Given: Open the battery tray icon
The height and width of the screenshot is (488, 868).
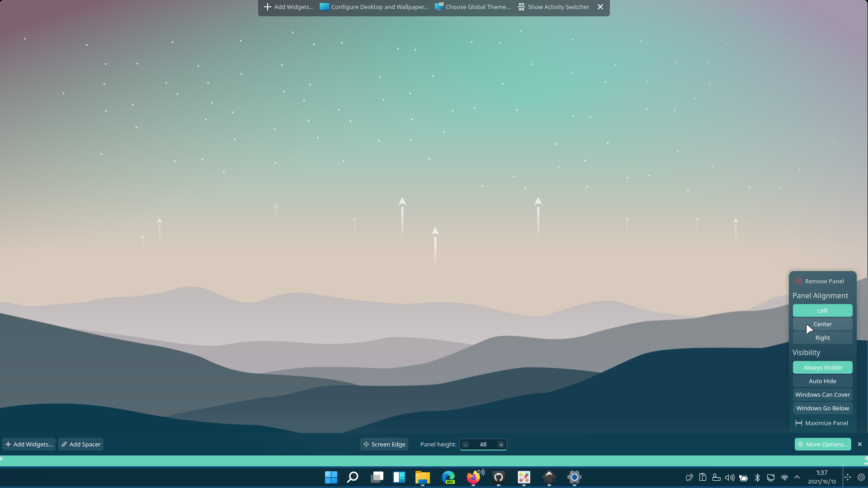Looking at the screenshot, I should click(x=743, y=477).
